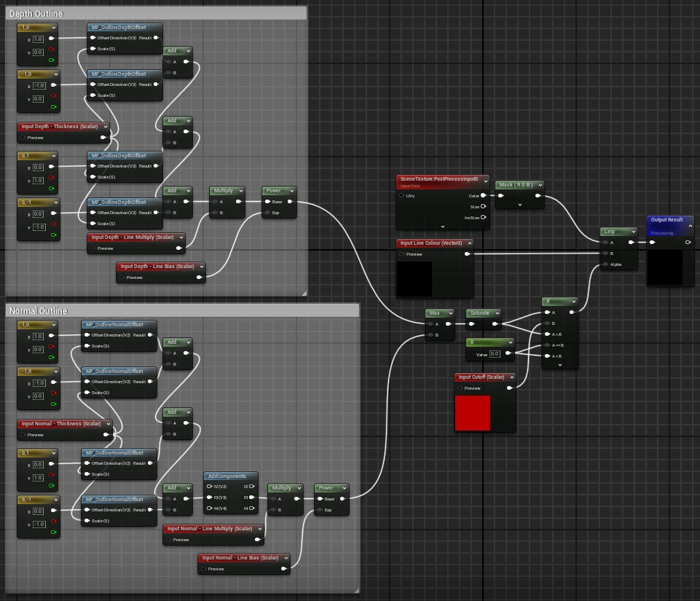The image size is (700, 601).
Task: Collapse the Output Result node preview
Action: [691, 226]
